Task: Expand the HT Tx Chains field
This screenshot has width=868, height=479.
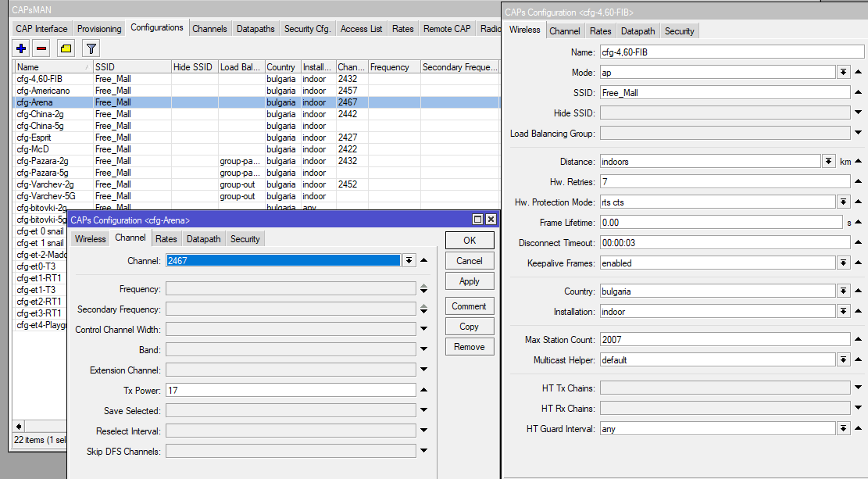Action: point(859,388)
